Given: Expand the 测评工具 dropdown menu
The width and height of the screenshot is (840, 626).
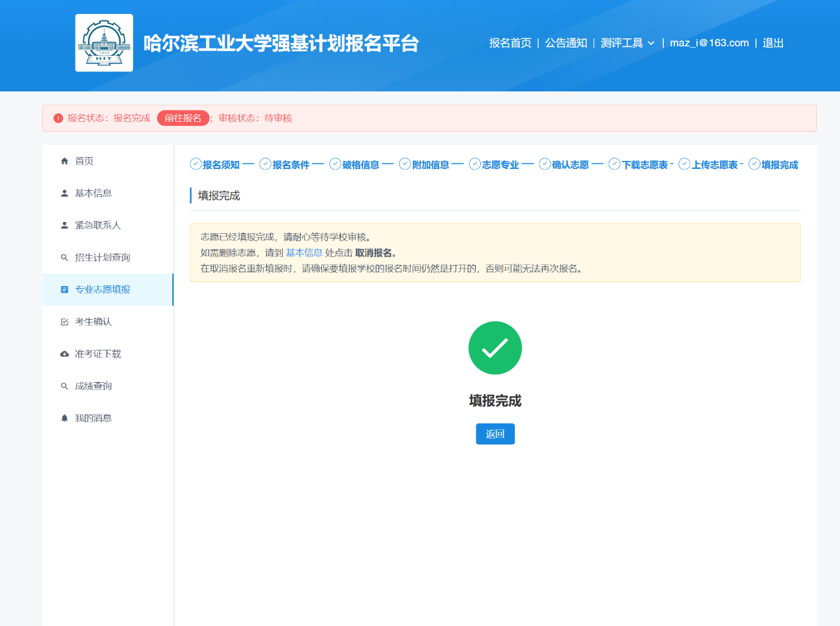Looking at the screenshot, I should (621, 43).
